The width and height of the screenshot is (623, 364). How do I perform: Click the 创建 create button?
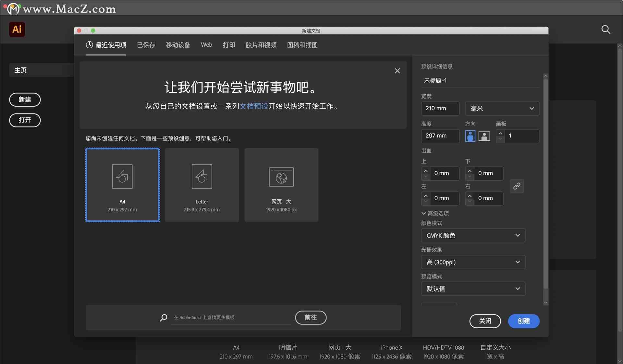coord(524,321)
